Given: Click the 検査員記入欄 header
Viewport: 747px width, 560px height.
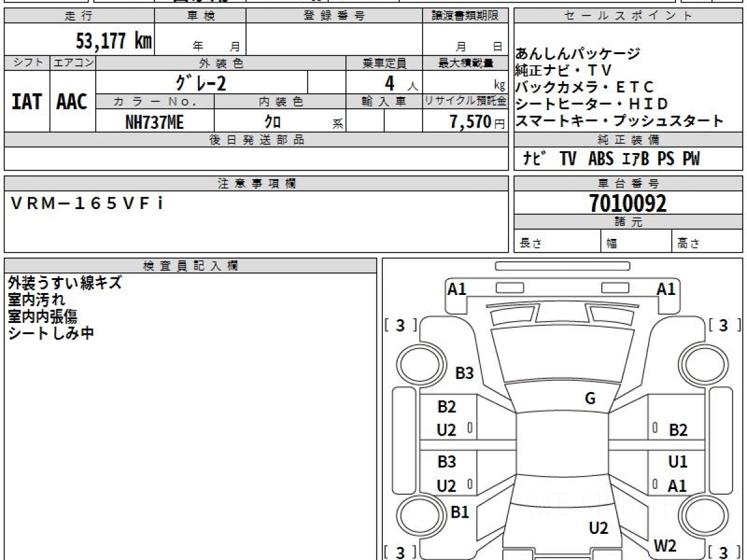Looking at the screenshot, I should (x=190, y=266).
